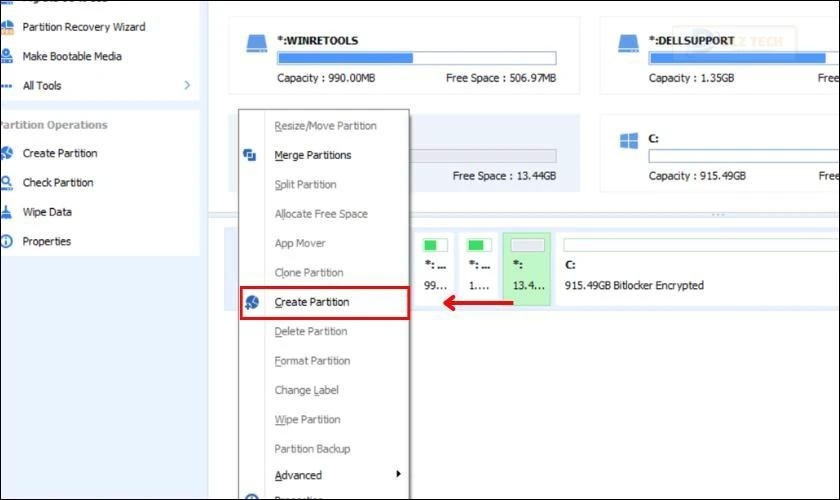This screenshot has height=500, width=840.
Task: Select Wipe Data in sidebar
Action: point(47,212)
